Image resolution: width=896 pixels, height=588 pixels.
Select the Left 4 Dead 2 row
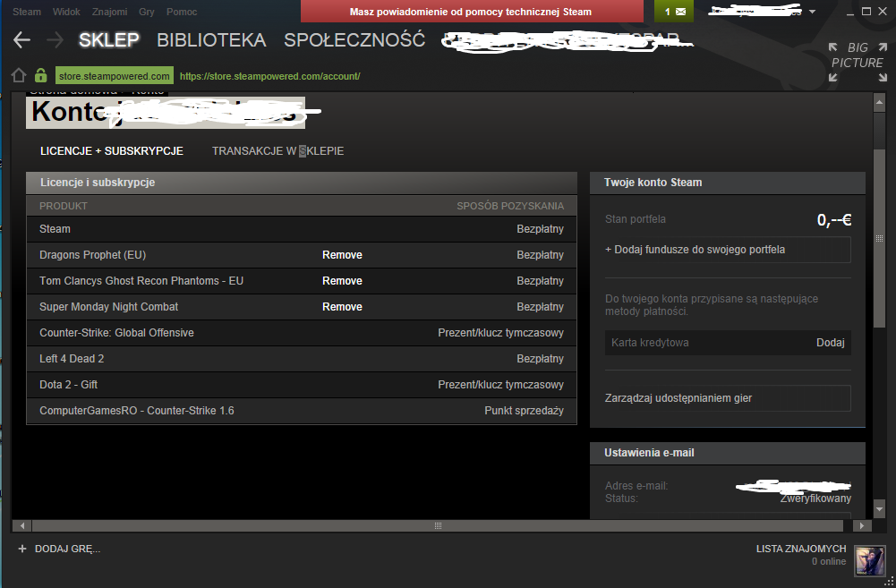(x=301, y=359)
